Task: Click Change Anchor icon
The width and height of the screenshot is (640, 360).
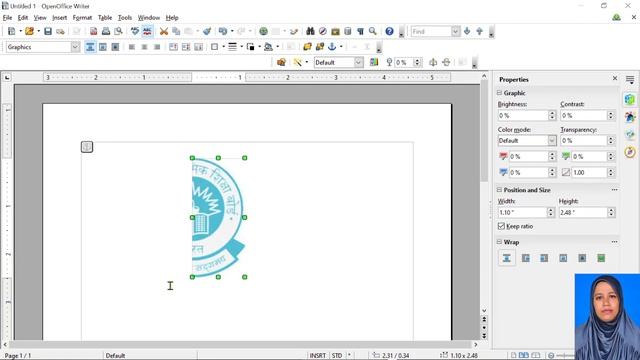Action: (x=332, y=47)
